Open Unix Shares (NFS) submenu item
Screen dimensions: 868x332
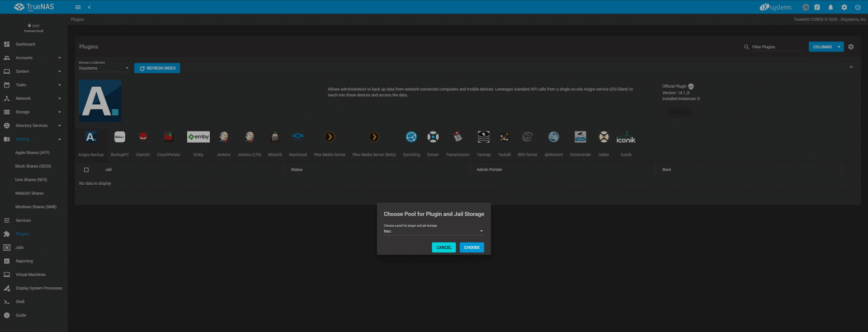pos(34,180)
